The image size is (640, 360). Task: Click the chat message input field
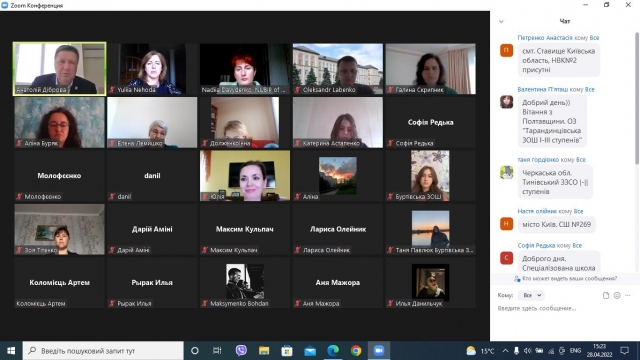pos(564,309)
